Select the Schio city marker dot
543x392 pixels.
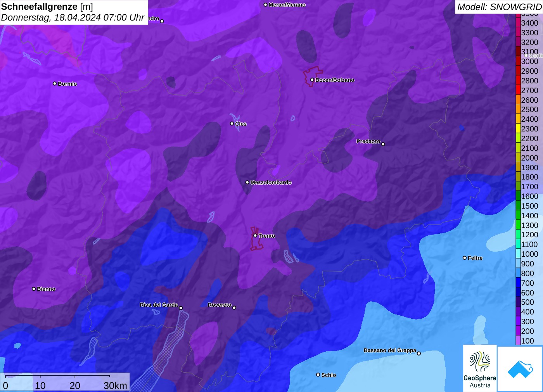pos(318,375)
